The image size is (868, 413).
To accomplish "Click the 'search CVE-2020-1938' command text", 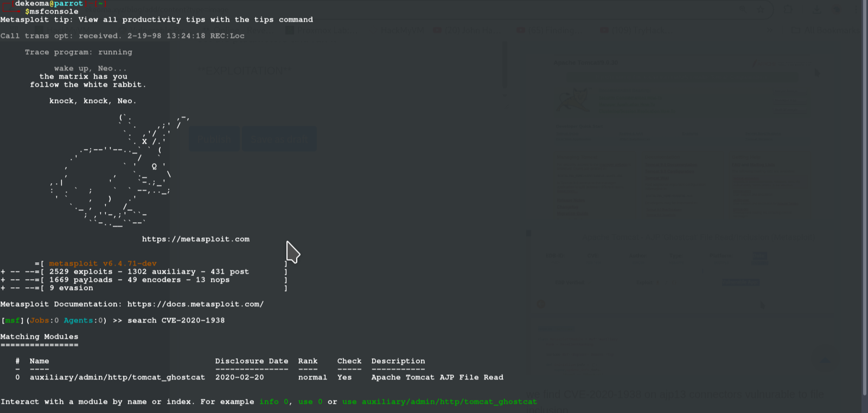I will click(x=176, y=320).
